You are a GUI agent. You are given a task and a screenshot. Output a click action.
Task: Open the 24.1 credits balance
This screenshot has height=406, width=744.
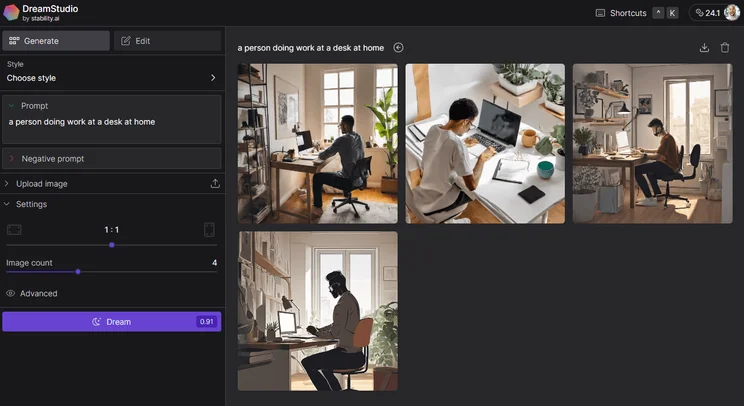pyautogui.click(x=707, y=13)
